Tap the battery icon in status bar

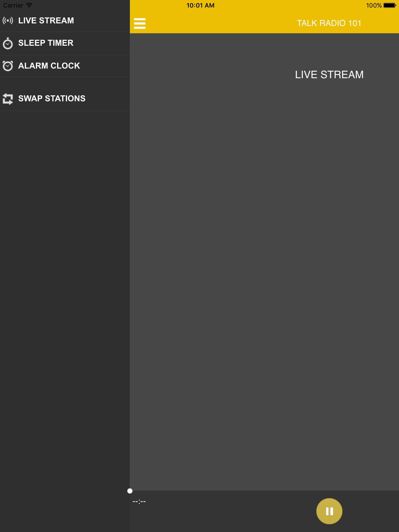(390, 5)
